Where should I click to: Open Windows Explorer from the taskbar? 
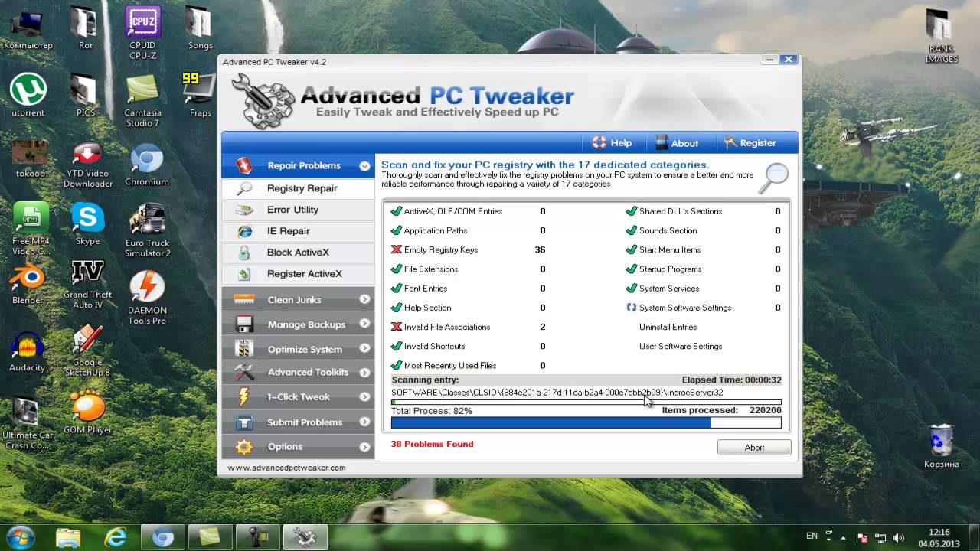(68, 536)
